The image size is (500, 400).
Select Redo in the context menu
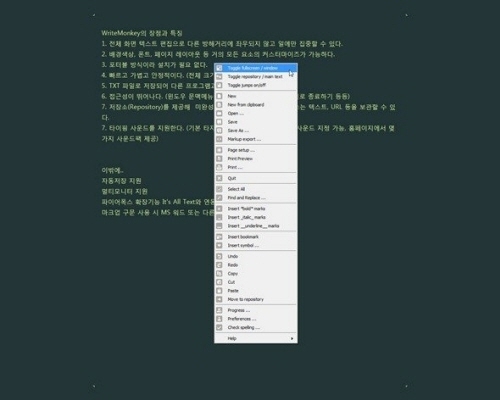click(256, 265)
